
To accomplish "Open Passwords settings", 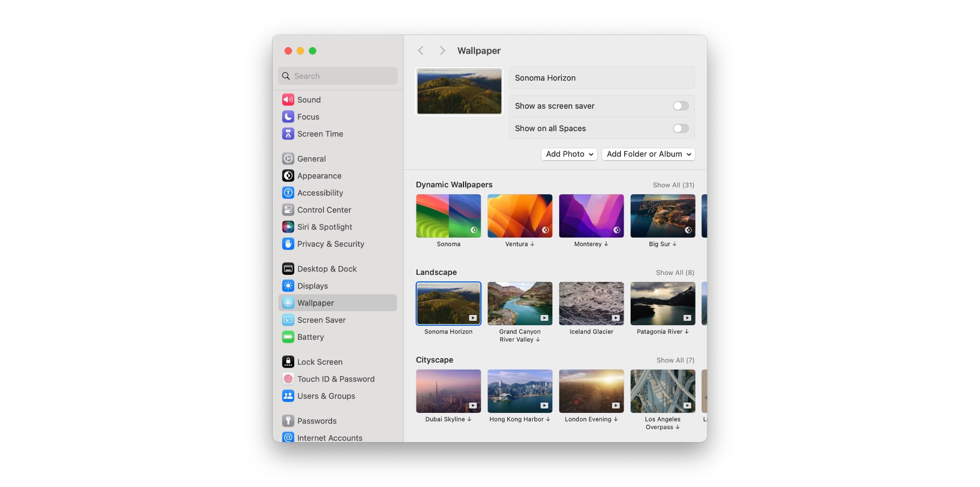I will click(337, 421).
